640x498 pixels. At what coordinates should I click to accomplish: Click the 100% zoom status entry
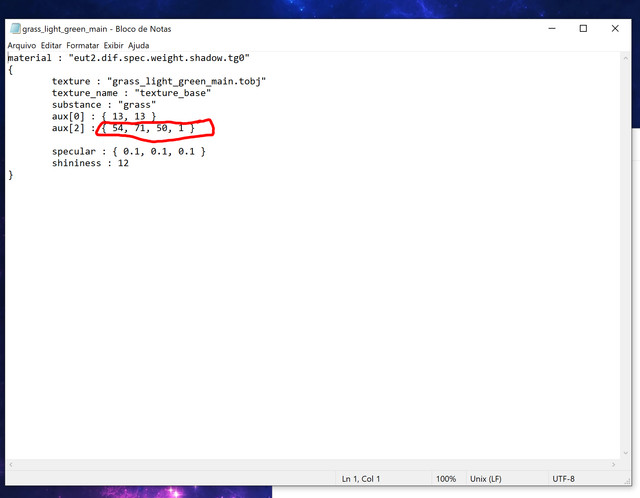(x=446, y=479)
